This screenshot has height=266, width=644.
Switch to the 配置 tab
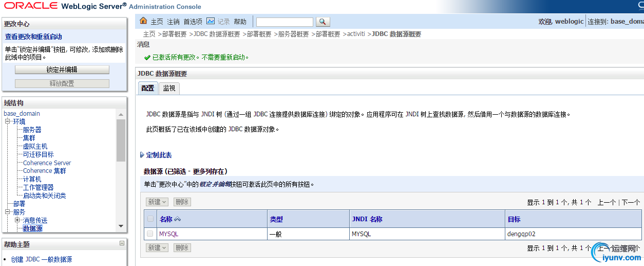coord(148,88)
